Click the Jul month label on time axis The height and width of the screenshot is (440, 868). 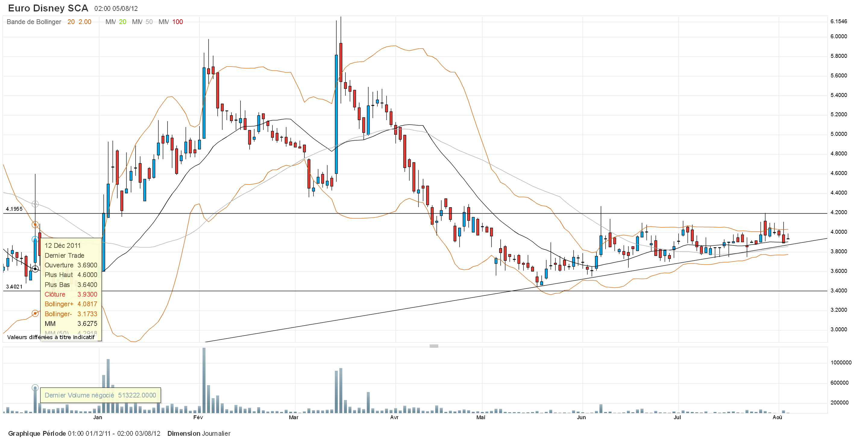(677, 417)
